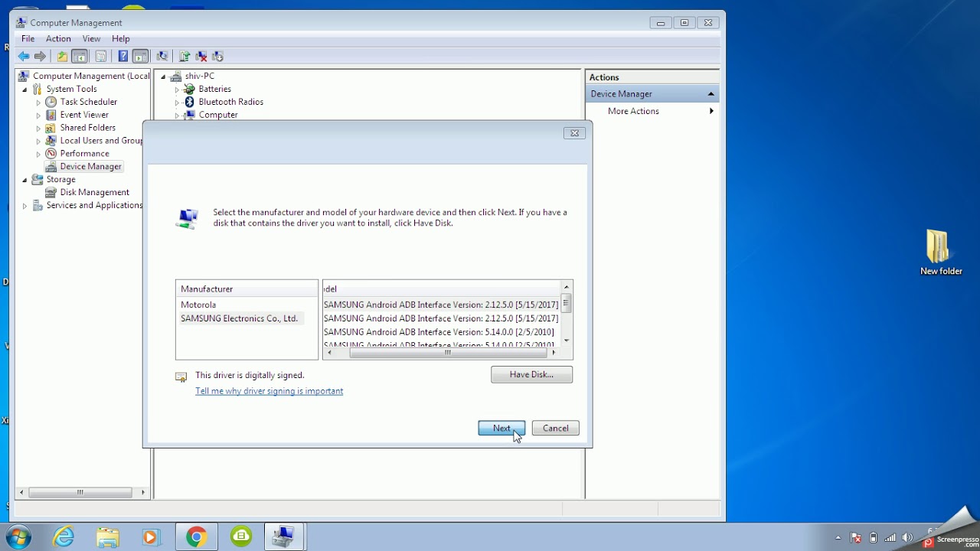Open the File menu
This screenshot has height=551, width=980.
28,38
